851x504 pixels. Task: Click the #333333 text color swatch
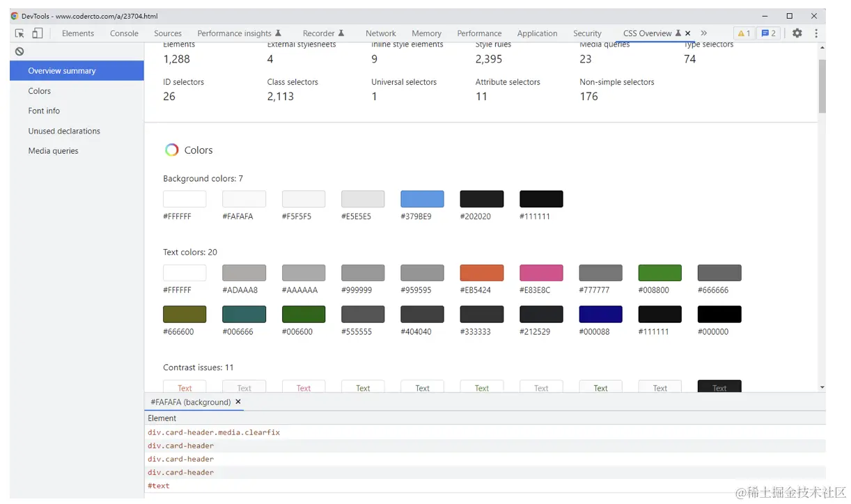[482, 314]
